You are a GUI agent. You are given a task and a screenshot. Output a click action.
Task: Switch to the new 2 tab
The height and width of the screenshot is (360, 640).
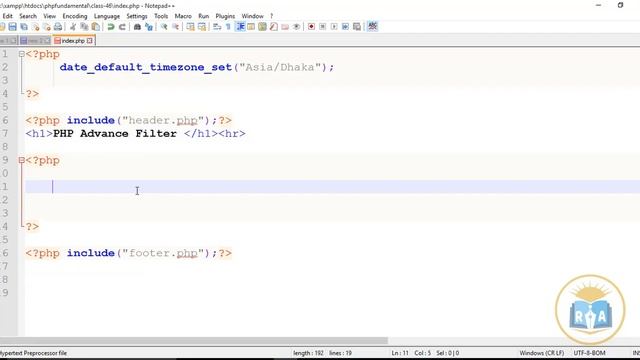(x=35, y=41)
